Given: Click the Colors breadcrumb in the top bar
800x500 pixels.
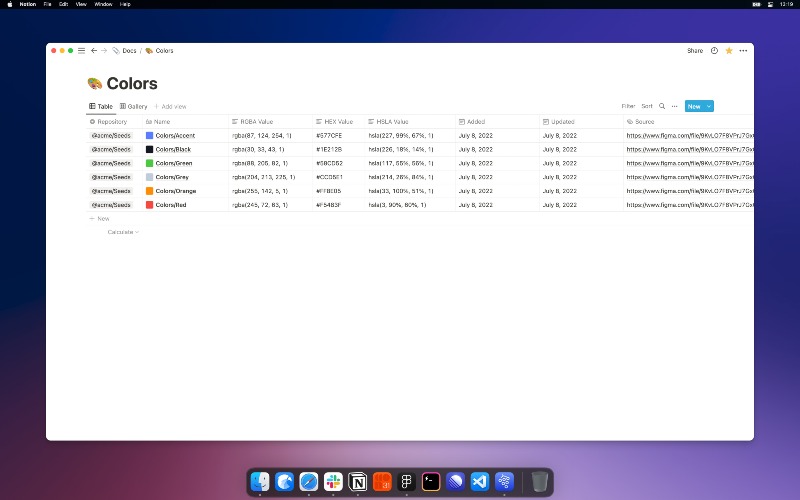Looking at the screenshot, I should click(159, 51).
